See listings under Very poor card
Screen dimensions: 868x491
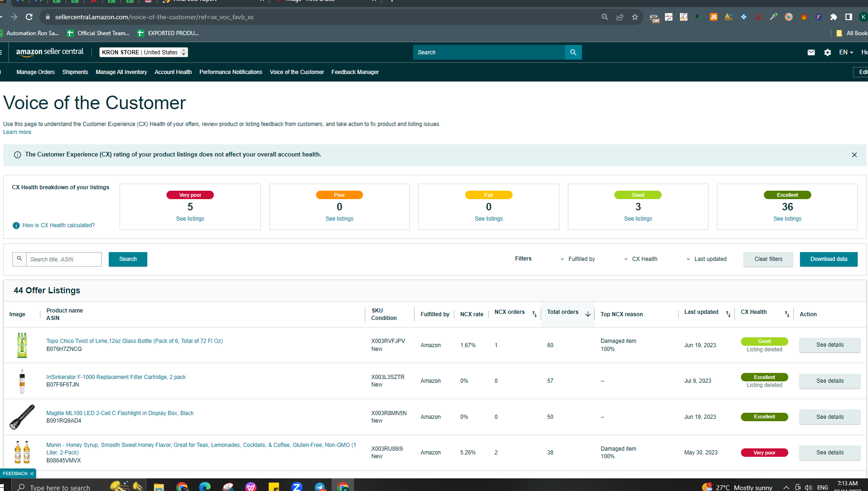190,219
